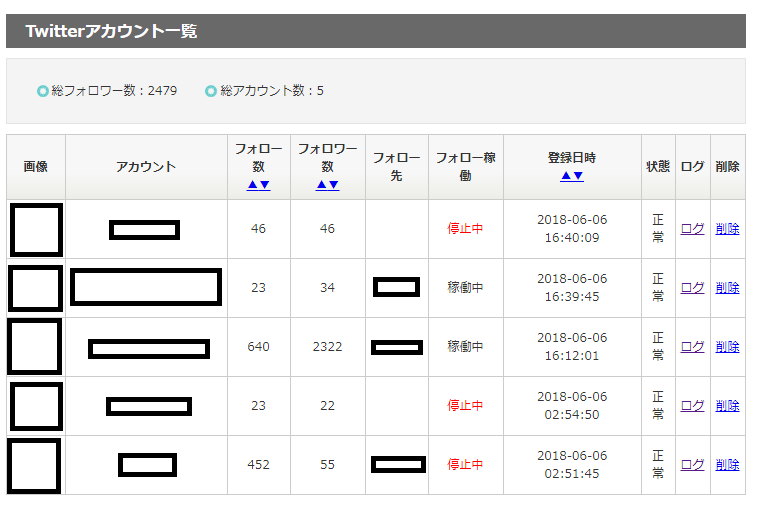Click 停止中 status in the 16:40:09 row
766x506 pixels.
[465, 229]
